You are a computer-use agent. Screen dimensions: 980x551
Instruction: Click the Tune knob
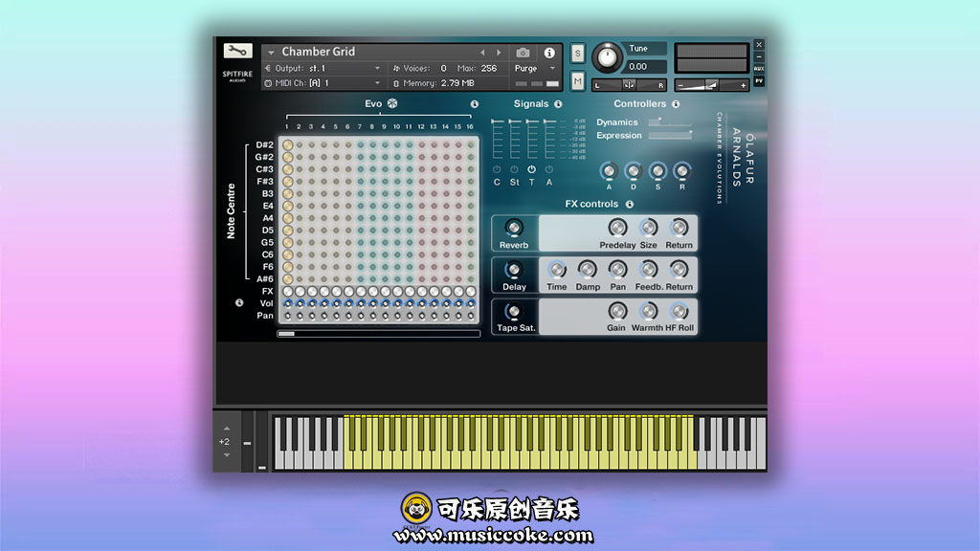click(607, 58)
